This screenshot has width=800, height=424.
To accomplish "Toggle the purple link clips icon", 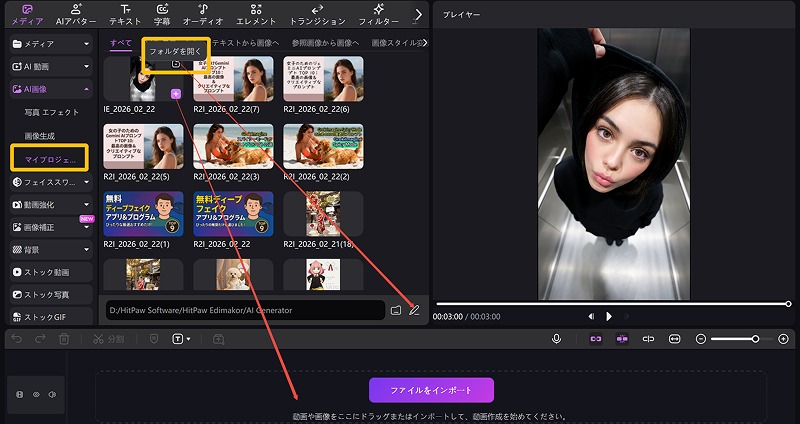I will pyautogui.click(x=595, y=339).
